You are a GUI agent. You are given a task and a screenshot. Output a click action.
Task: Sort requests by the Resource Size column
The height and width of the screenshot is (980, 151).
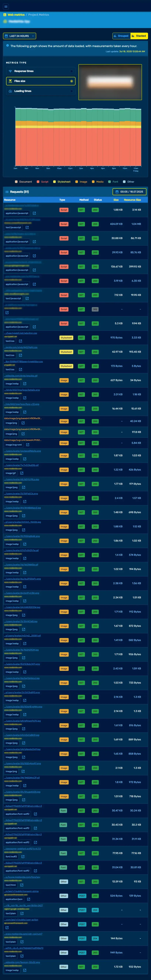tap(132, 200)
